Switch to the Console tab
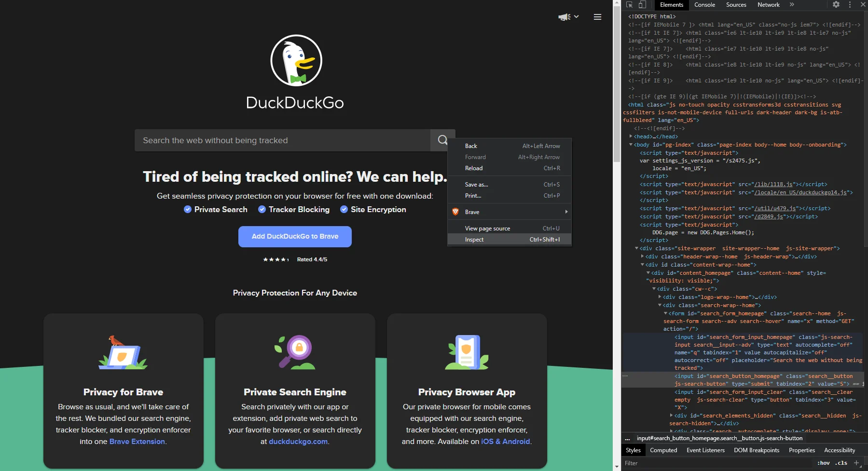868x471 pixels. [x=704, y=4]
